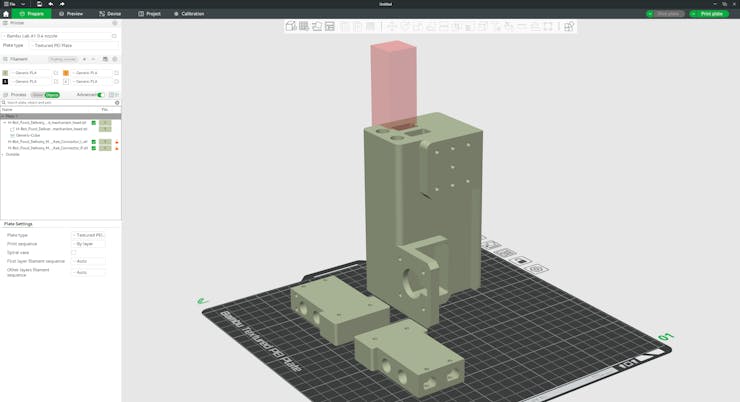Open the Bambu Lab A1 0.4 nozzle printer dropdown
The height and width of the screenshot is (402, 740).
(57, 36)
